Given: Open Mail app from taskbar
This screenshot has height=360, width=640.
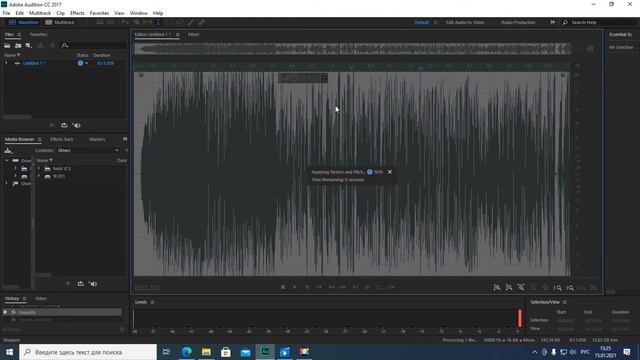Looking at the screenshot, I should point(245,352).
